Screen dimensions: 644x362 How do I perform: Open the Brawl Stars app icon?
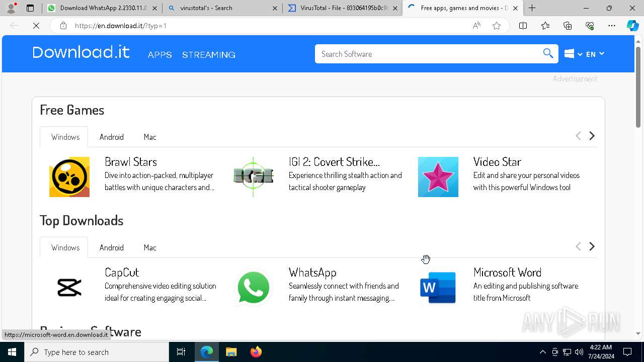69,177
